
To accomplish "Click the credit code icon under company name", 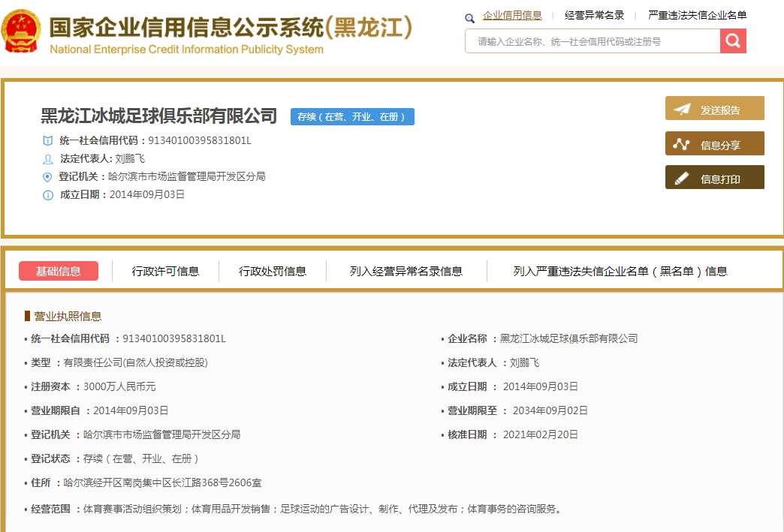I will click(47, 141).
